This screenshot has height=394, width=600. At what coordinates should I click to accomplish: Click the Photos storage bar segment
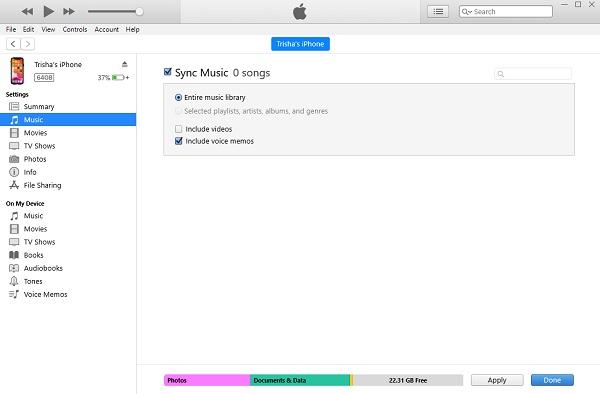pyautogui.click(x=207, y=380)
